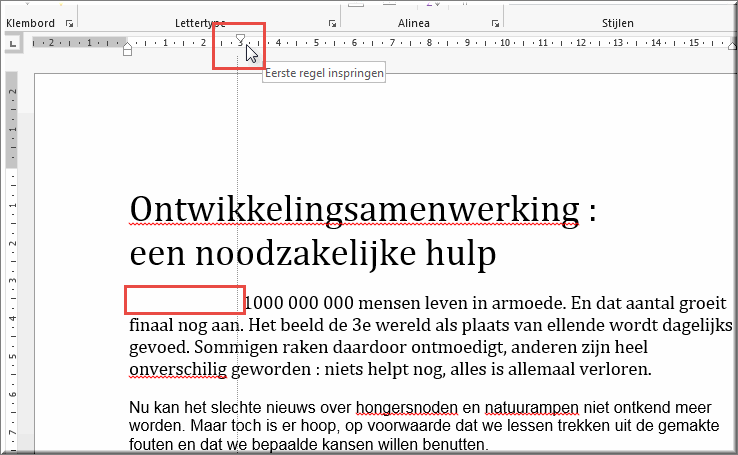
Task: Click the Alinea group label
Action: (x=413, y=23)
